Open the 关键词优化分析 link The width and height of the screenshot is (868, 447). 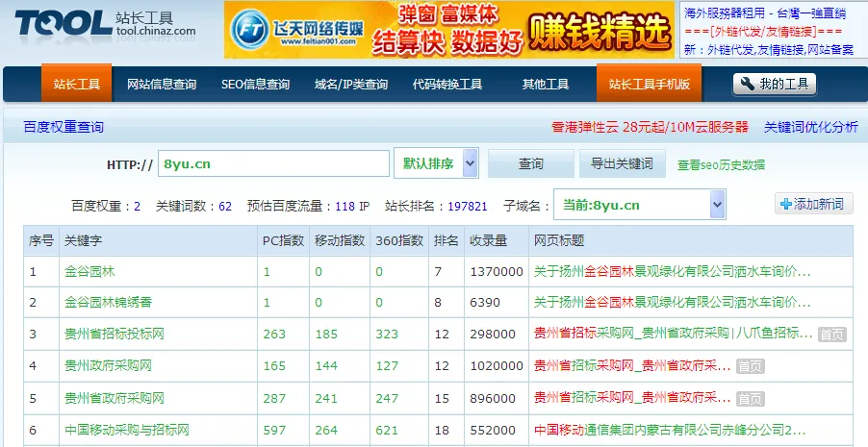[811, 127]
